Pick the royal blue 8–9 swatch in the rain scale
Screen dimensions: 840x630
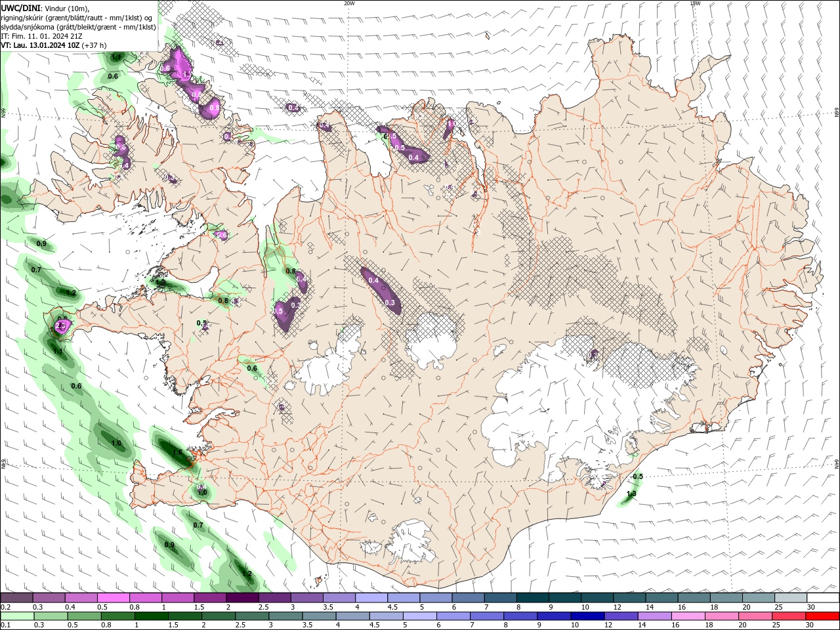click(520, 616)
